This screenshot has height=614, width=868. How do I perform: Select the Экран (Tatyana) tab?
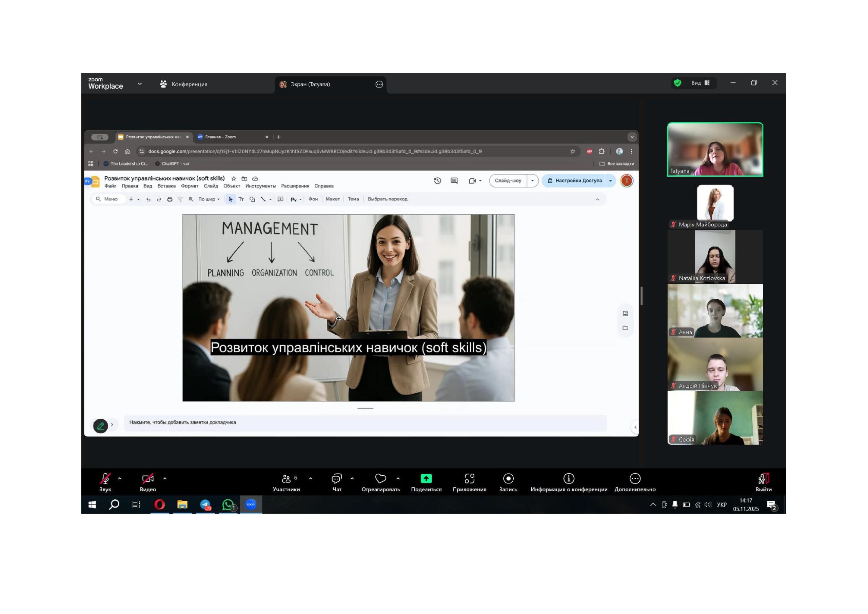310,84
